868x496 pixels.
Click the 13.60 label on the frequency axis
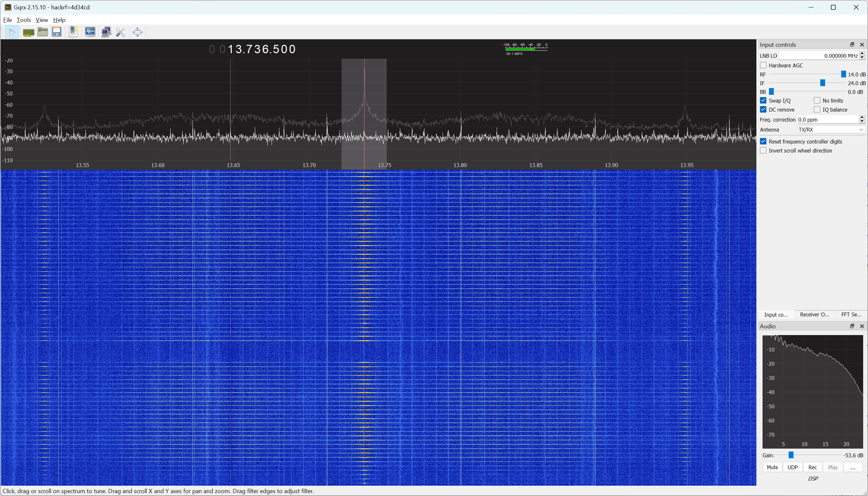[158, 165]
